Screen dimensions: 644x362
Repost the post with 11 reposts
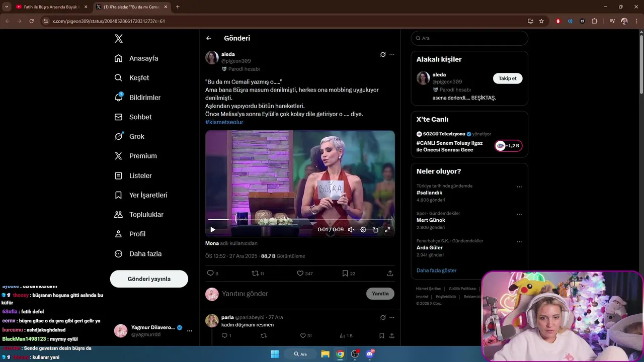(x=258, y=274)
